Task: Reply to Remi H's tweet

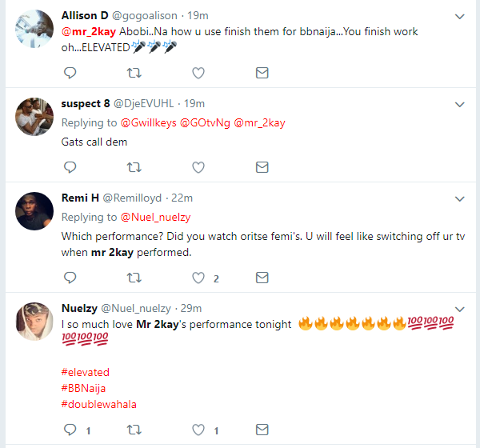Action: pos(70,278)
